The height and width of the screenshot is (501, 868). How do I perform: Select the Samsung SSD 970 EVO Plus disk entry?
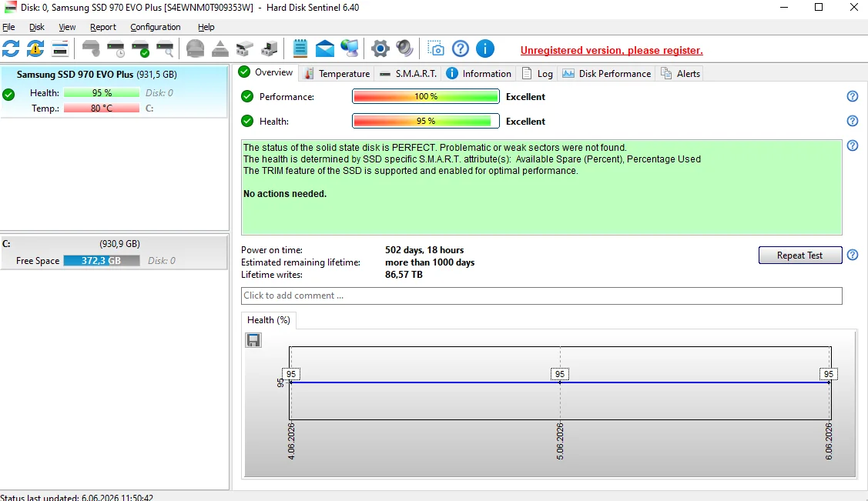coord(114,92)
